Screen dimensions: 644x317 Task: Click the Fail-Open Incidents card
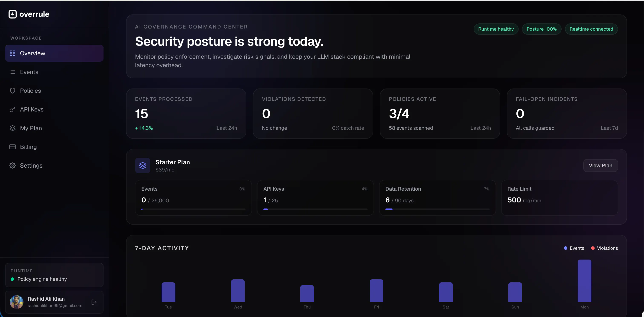pyautogui.click(x=567, y=114)
